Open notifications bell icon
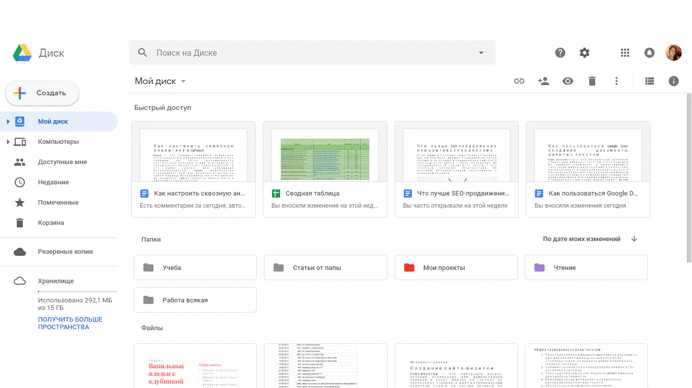The width and height of the screenshot is (692, 388). pos(649,53)
